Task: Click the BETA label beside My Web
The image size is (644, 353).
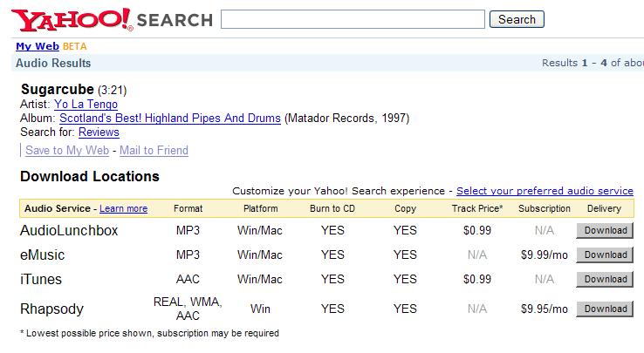Action: [x=75, y=46]
